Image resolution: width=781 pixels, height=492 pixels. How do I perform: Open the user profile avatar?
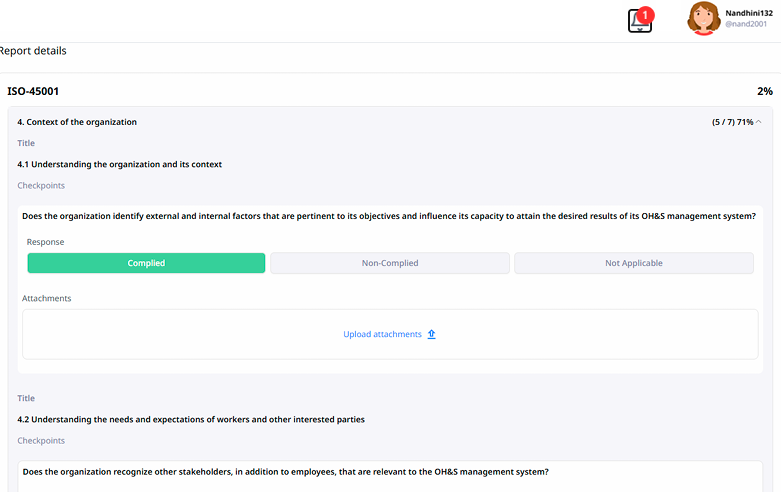point(703,18)
